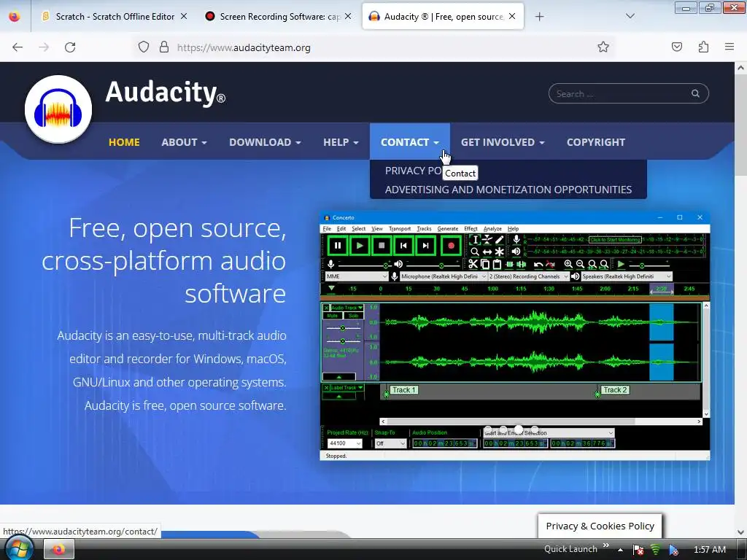This screenshot has width=747, height=560.
Task: Click the Windows Start orb
Action: coord(18,549)
